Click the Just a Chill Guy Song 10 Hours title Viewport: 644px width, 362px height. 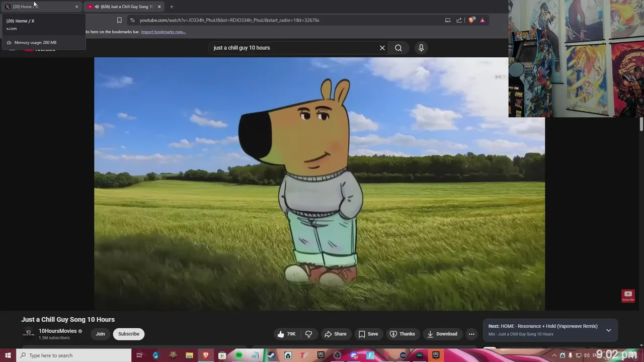click(68, 319)
